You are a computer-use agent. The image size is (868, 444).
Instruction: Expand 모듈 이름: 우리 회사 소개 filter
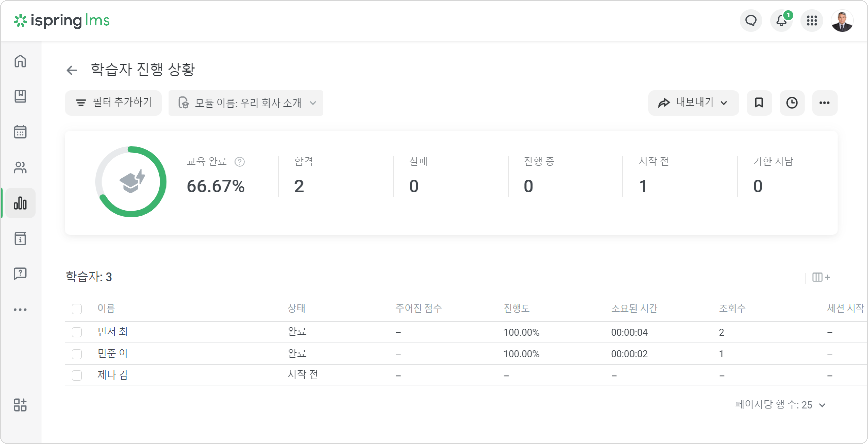(x=246, y=103)
